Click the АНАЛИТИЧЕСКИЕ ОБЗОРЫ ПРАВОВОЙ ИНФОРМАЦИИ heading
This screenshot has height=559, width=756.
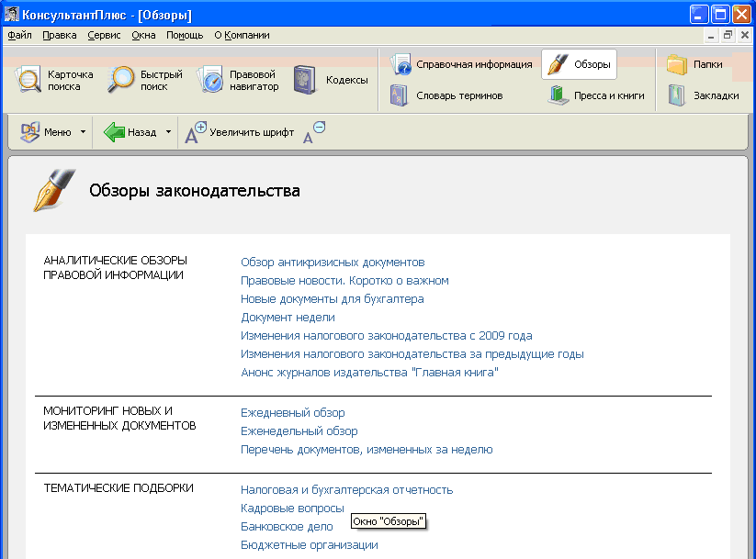click(115, 267)
